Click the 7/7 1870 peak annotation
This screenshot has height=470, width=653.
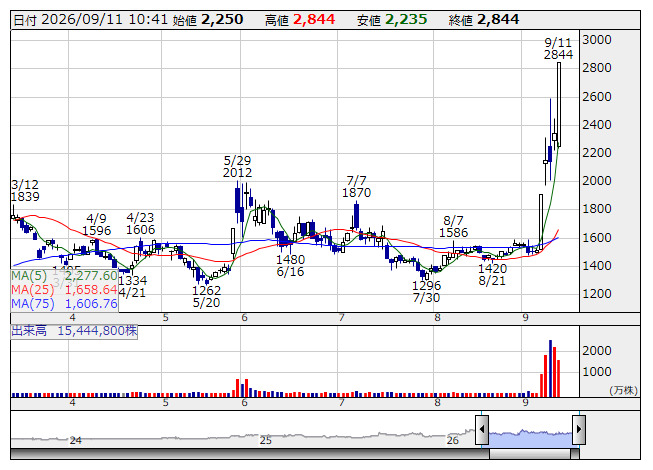(356, 187)
